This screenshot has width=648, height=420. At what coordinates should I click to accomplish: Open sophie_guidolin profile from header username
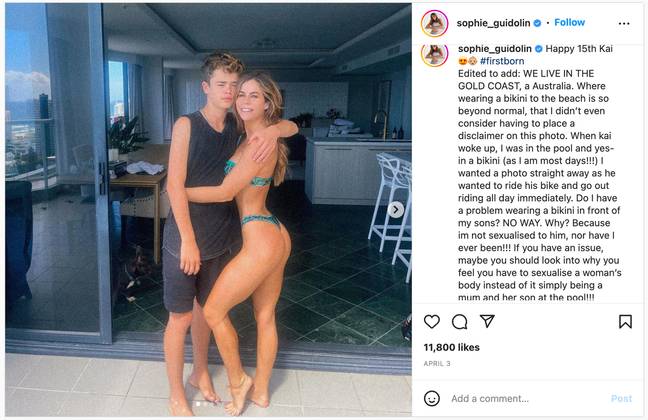point(493,23)
